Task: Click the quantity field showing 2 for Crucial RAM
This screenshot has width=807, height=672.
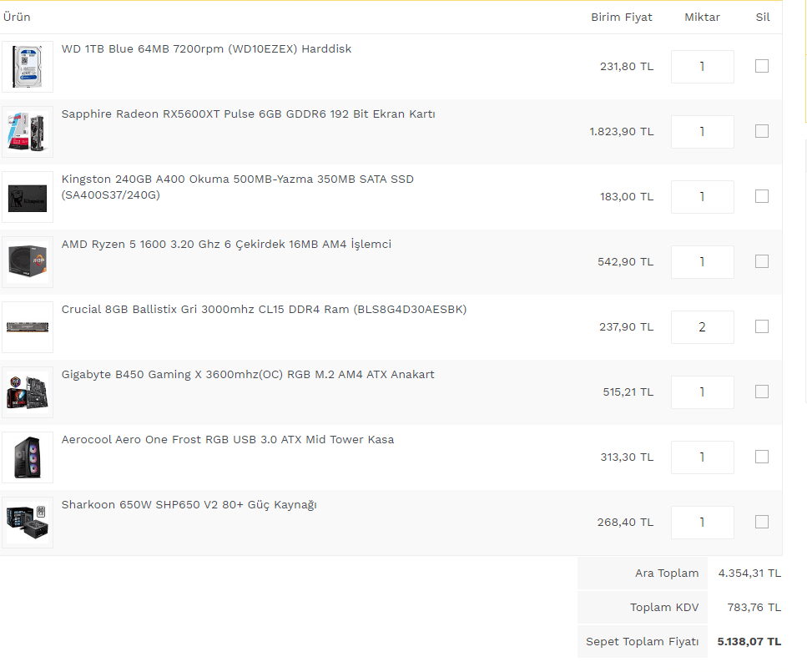Action: tap(702, 327)
